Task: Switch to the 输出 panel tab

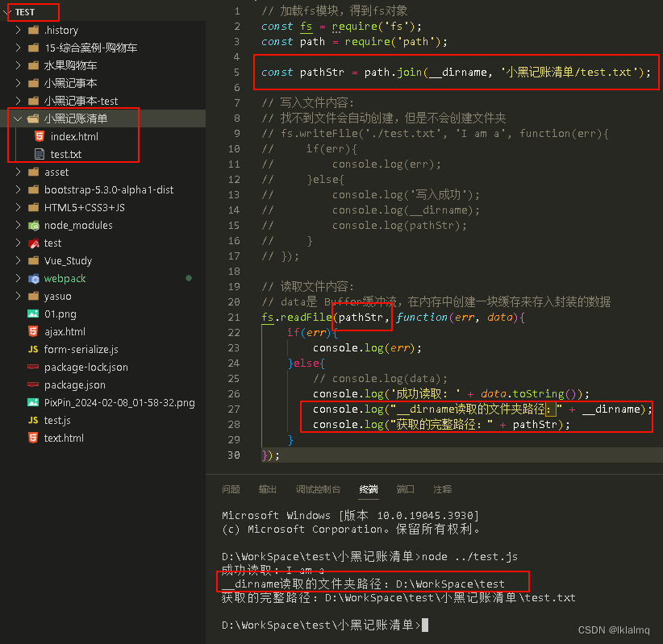Action: [267, 489]
